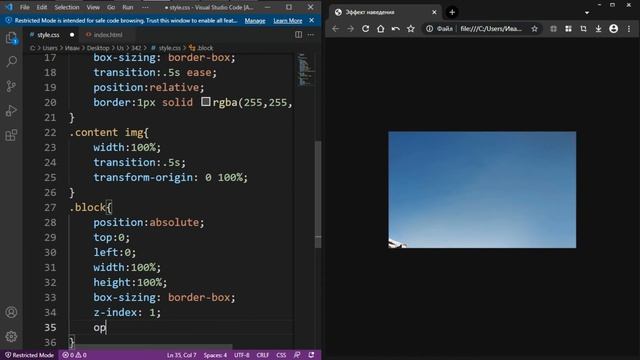Open the Go menu
Image resolution: width=640 pixels, height=360 pixels.
click(x=111, y=7)
